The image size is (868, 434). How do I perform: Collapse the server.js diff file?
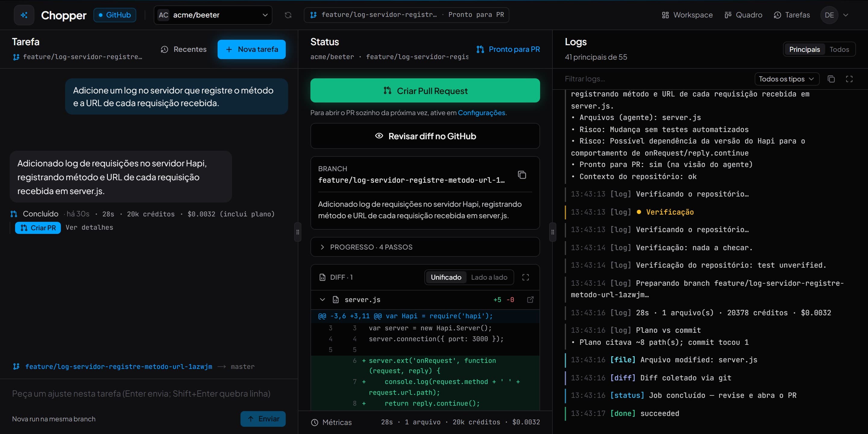tap(322, 300)
